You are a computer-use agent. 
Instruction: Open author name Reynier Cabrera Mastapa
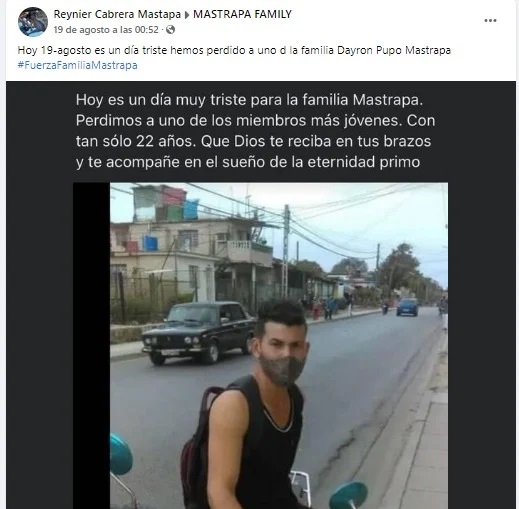(117, 14)
